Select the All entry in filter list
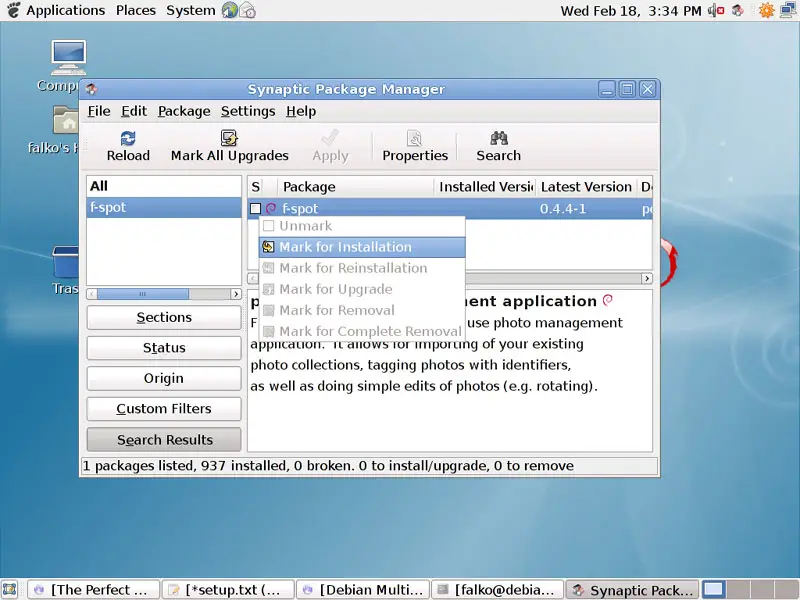The image size is (800, 600). (164, 186)
